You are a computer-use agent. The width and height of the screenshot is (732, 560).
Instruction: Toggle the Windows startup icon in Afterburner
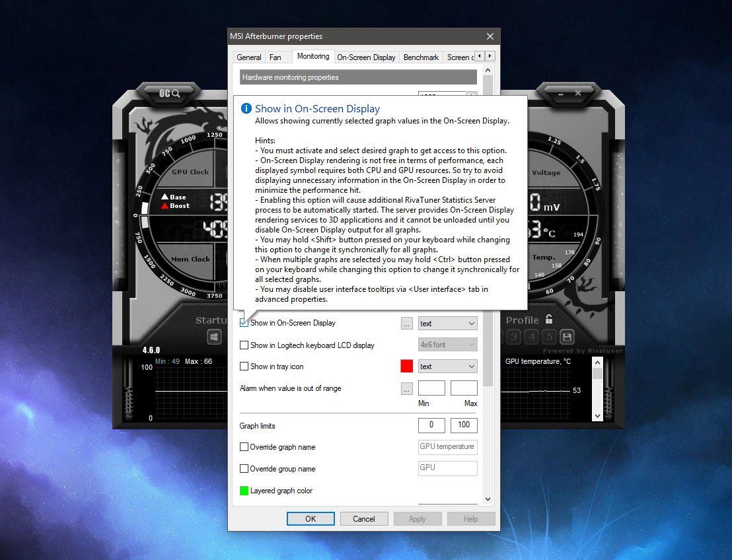click(214, 337)
